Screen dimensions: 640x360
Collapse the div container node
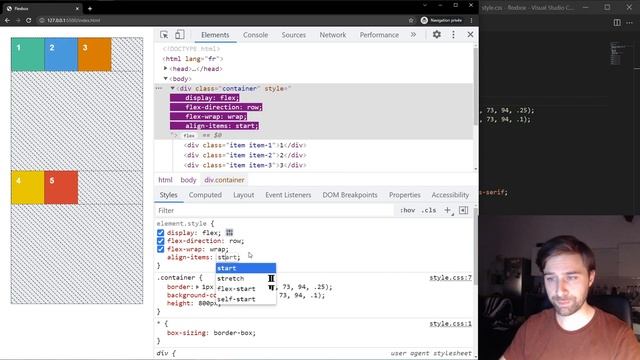point(172,88)
